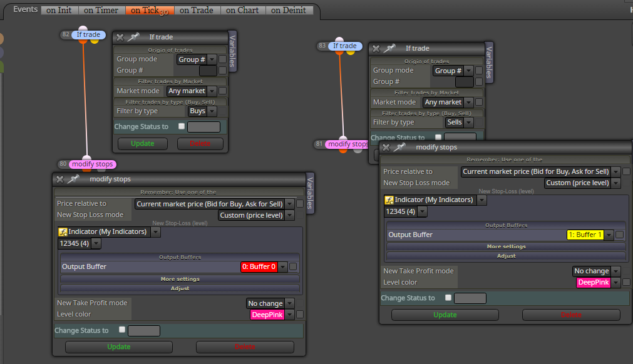Click Update in the left If trade panel
Image resolution: width=633 pixels, height=364 pixels.
coord(143,143)
